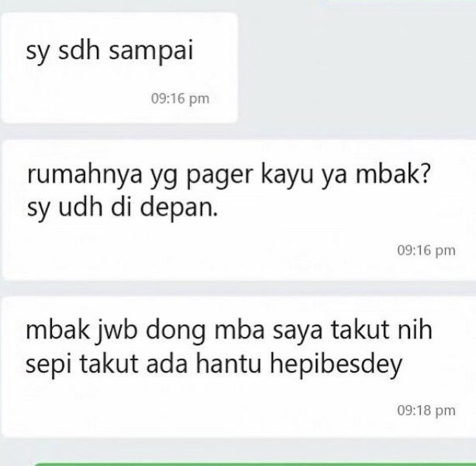
Task: Click the timestamp on the "sy udh di depan" message
Action: pos(426,250)
